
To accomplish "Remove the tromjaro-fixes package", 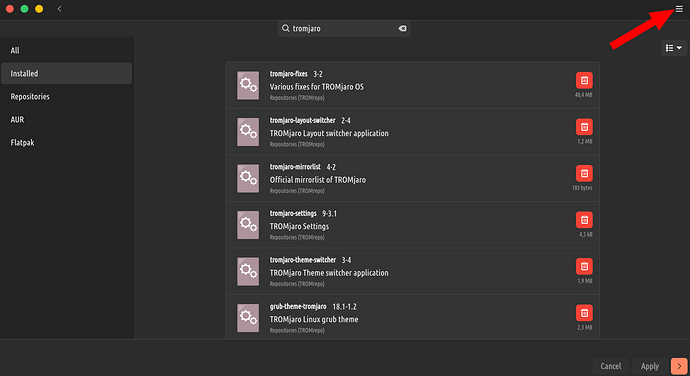I will [x=584, y=80].
